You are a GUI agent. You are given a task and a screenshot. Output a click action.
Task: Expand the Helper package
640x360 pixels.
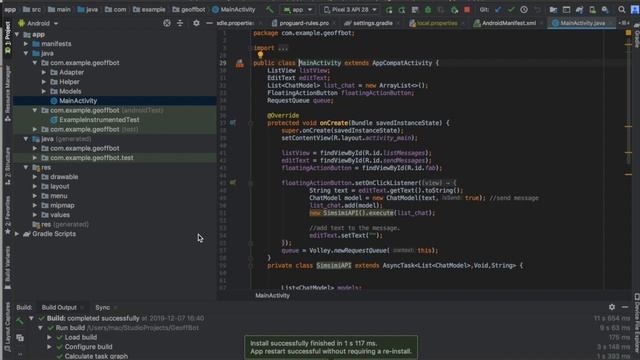click(x=44, y=82)
